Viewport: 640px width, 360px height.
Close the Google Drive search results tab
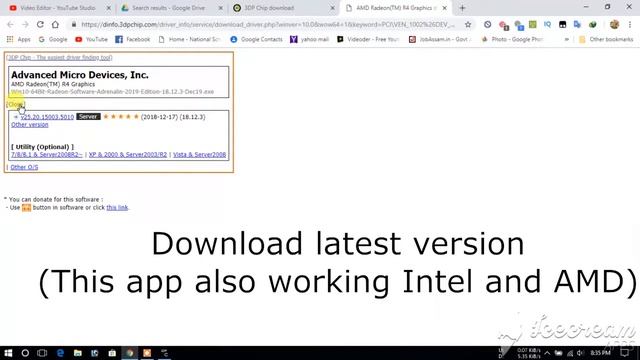pyautogui.click(x=220, y=8)
